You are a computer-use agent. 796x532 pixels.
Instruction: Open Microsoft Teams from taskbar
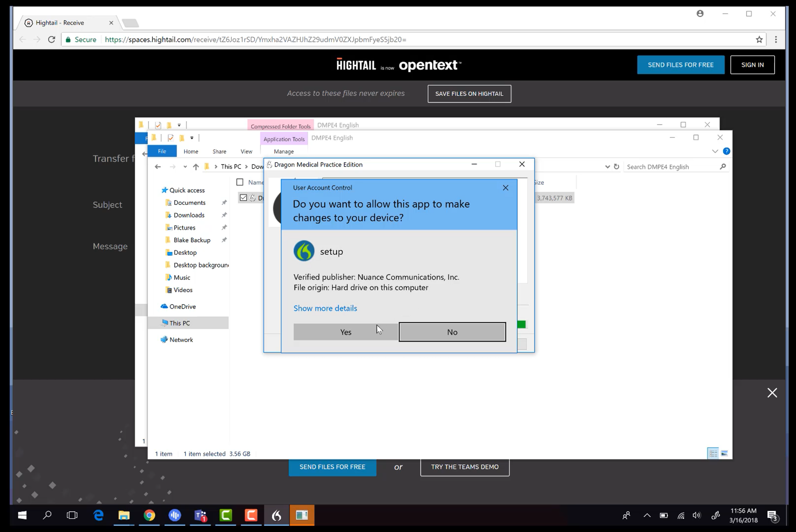200,515
